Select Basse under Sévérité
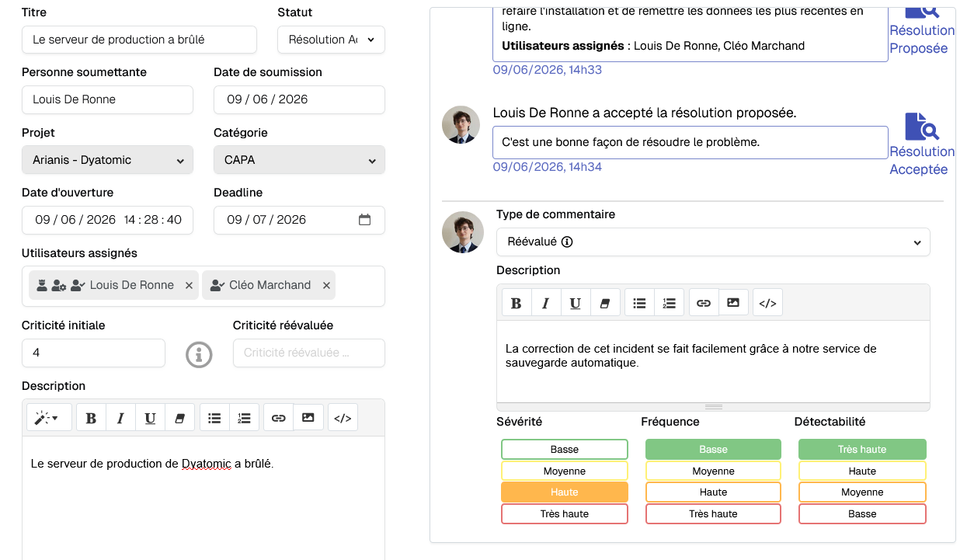The width and height of the screenshot is (974, 560). click(x=565, y=449)
